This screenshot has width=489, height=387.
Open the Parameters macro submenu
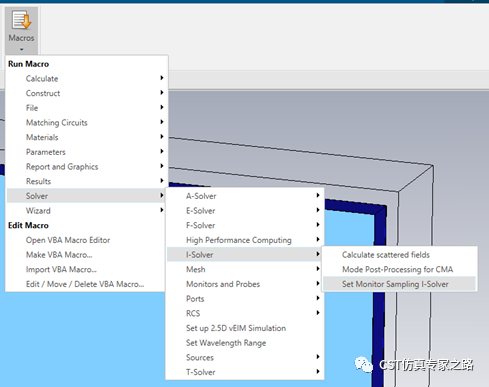[x=86, y=152]
